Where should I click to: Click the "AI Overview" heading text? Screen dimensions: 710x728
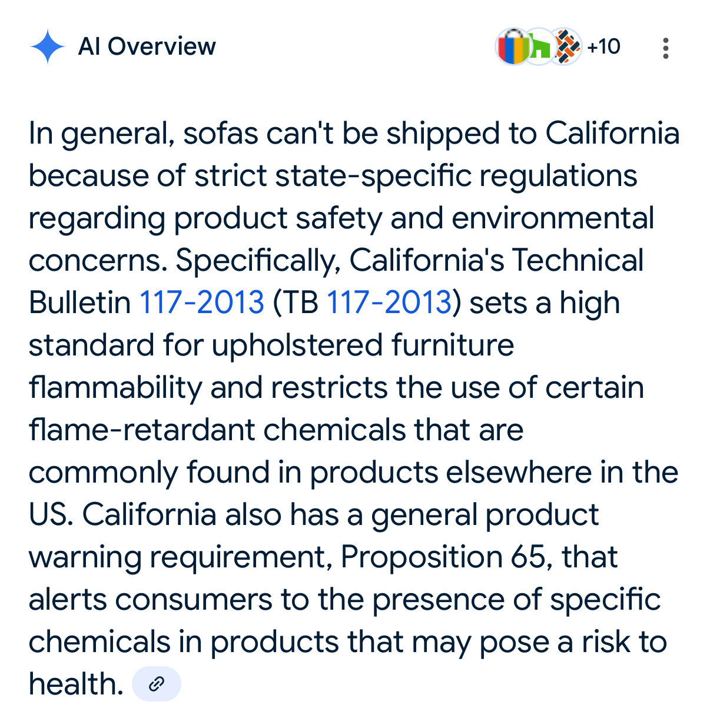[147, 46]
